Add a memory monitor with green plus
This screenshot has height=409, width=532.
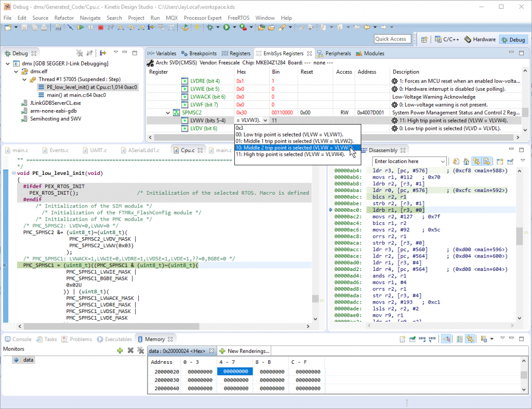coord(120,350)
